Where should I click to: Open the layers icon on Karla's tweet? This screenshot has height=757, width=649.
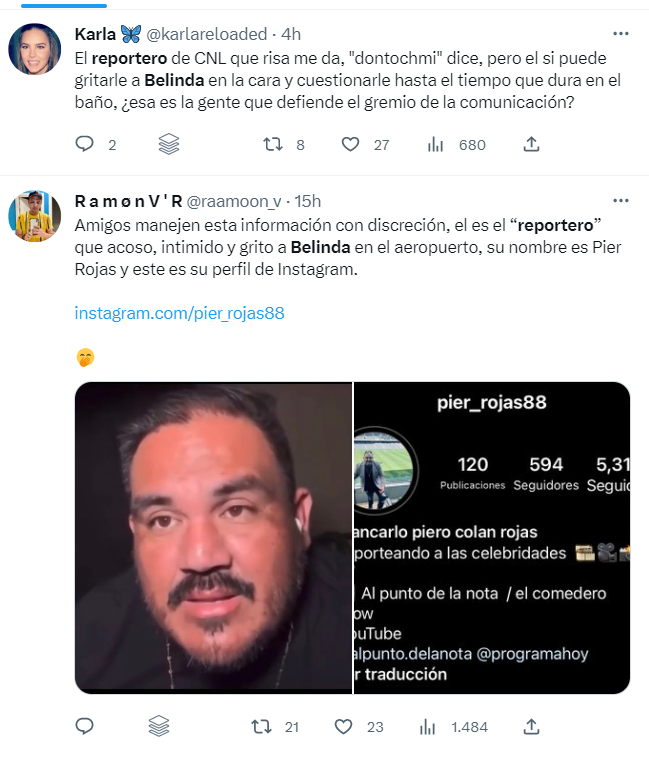(x=169, y=144)
